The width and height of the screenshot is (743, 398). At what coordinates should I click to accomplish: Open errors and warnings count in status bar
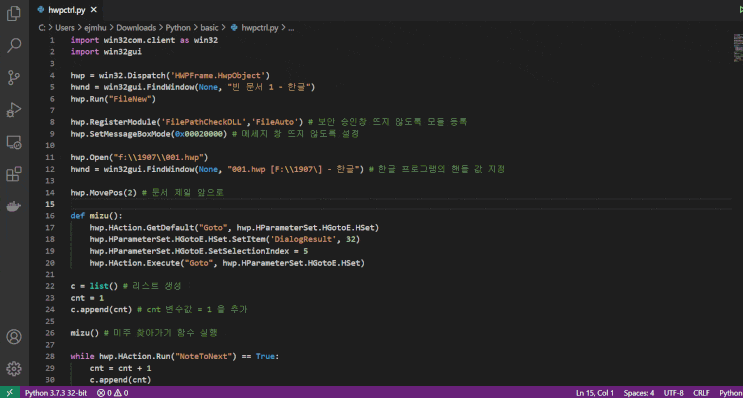click(x=112, y=393)
